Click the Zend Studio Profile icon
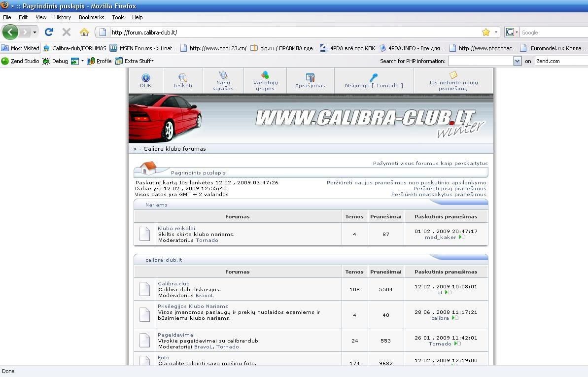This screenshot has width=588, height=377. (91, 61)
